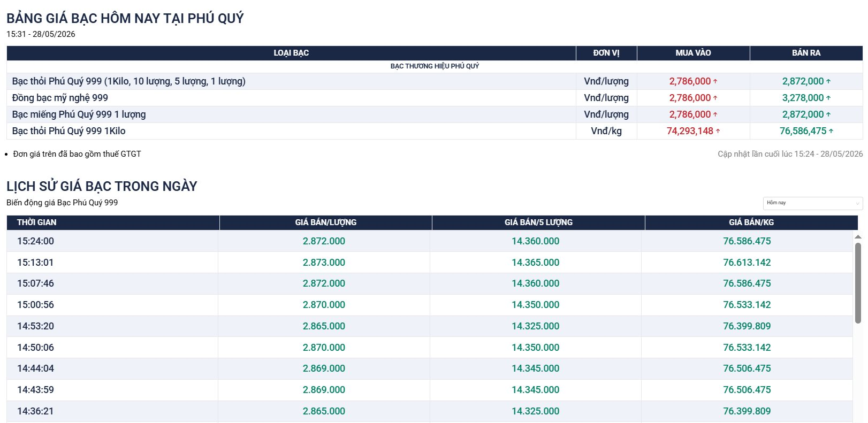Viewport: 868px width, 423px height.
Task: Click the up arrow beside Bạc miếng sell price
Action: pos(828,115)
